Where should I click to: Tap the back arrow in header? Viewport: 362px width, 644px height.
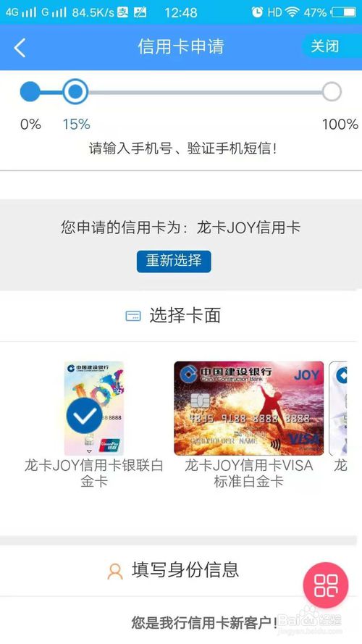(20, 48)
